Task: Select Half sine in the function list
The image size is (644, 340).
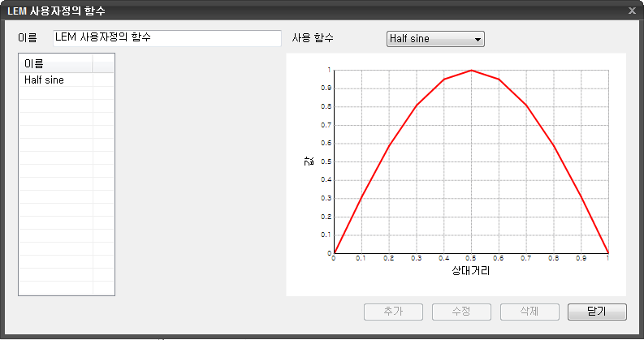Action: coord(45,80)
